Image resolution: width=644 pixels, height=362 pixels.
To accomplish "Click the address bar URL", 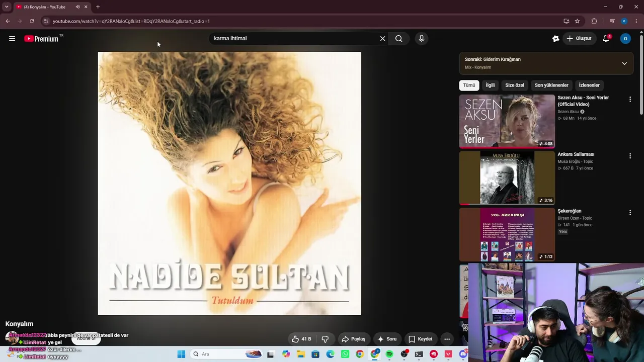I will point(131,21).
